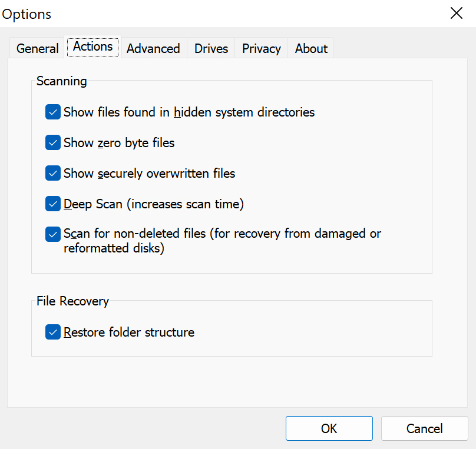Show the About tab
The height and width of the screenshot is (449, 476).
click(x=311, y=48)
